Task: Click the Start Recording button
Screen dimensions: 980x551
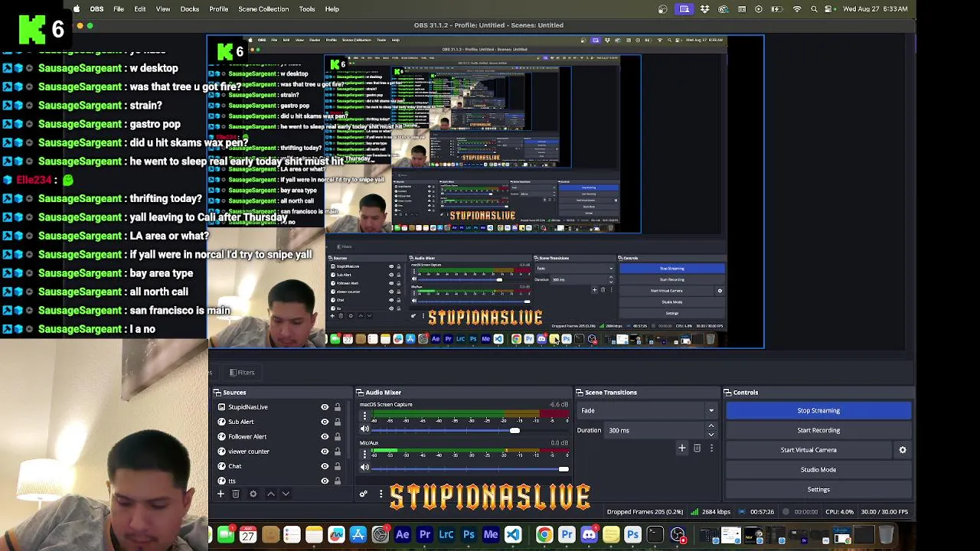Action: [x=818, y=430]
